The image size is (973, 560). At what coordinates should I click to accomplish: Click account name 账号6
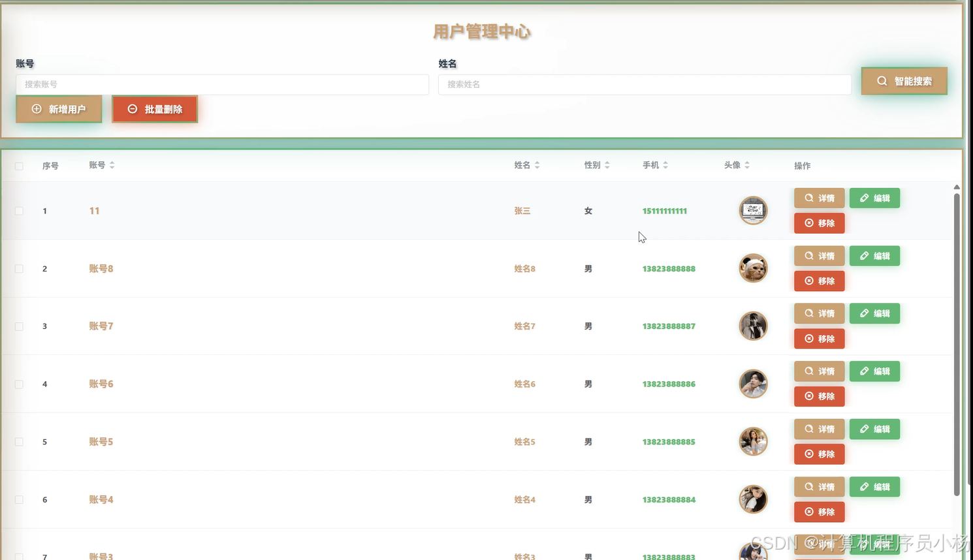(101, 384)
